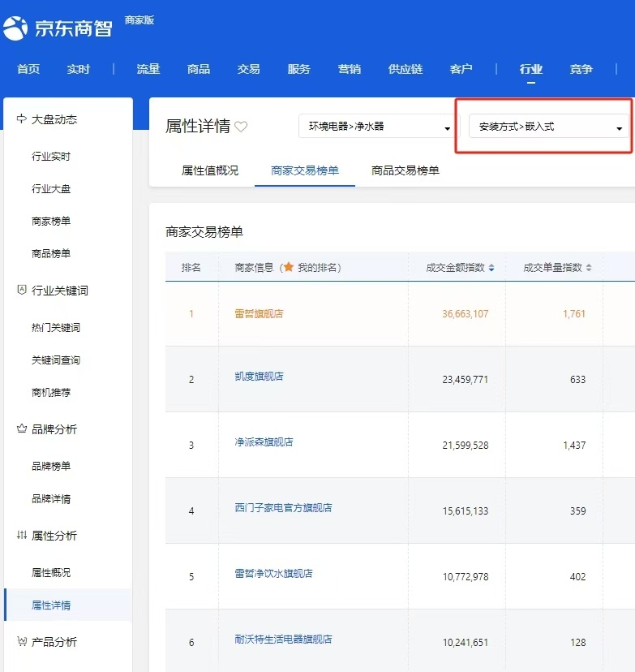Click the order index value 128
The height and width of the screenshot is (672, 635).
pos(577,643)
